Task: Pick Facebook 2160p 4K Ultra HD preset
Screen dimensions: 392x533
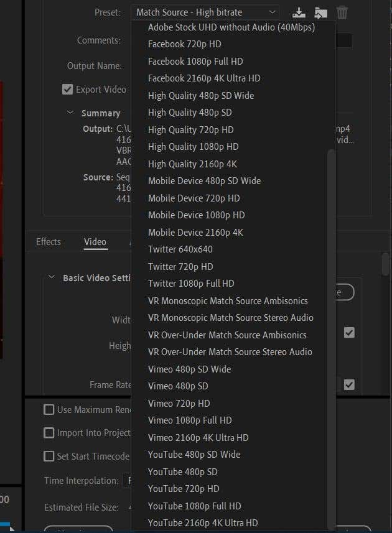Action: (204, 78)
